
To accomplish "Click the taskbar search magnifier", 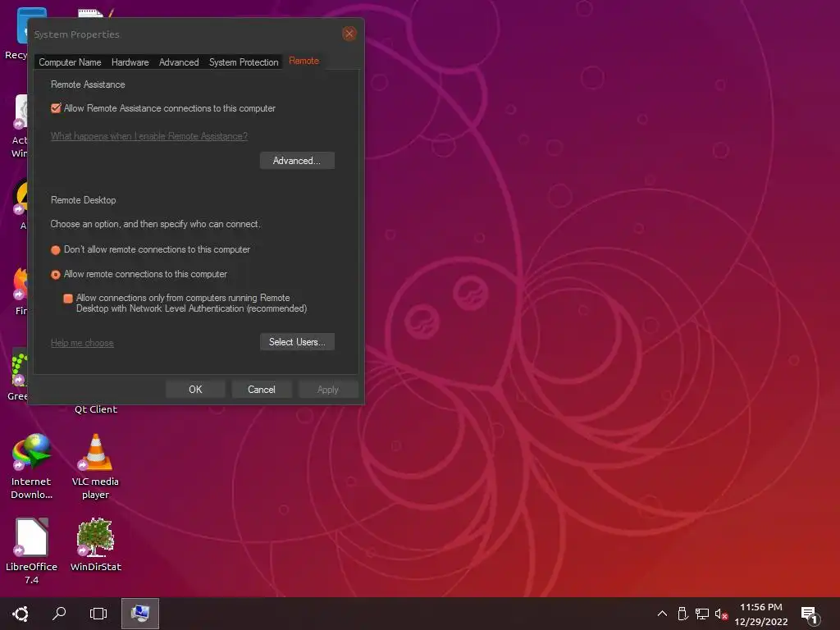I will tap(59, 614).
